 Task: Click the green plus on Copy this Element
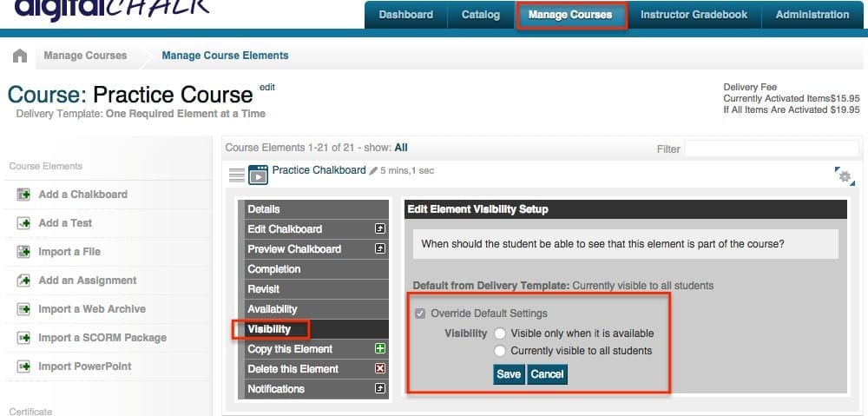[380, 349]
